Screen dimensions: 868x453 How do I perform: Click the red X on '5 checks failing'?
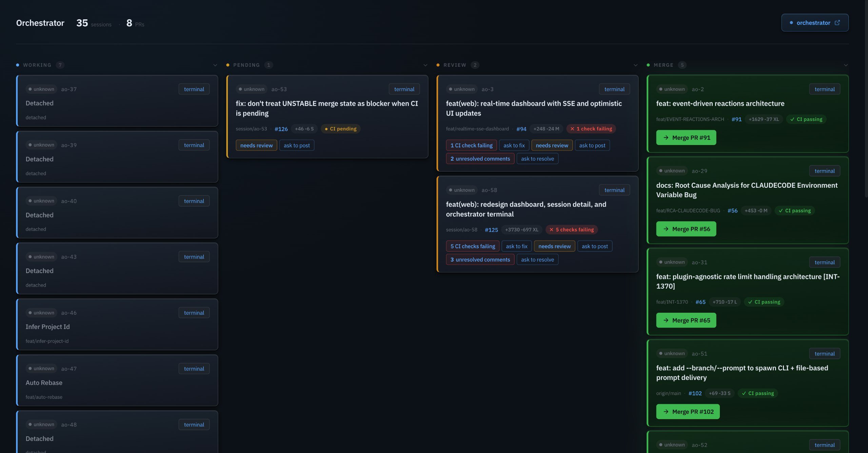[x=551, y=230]
